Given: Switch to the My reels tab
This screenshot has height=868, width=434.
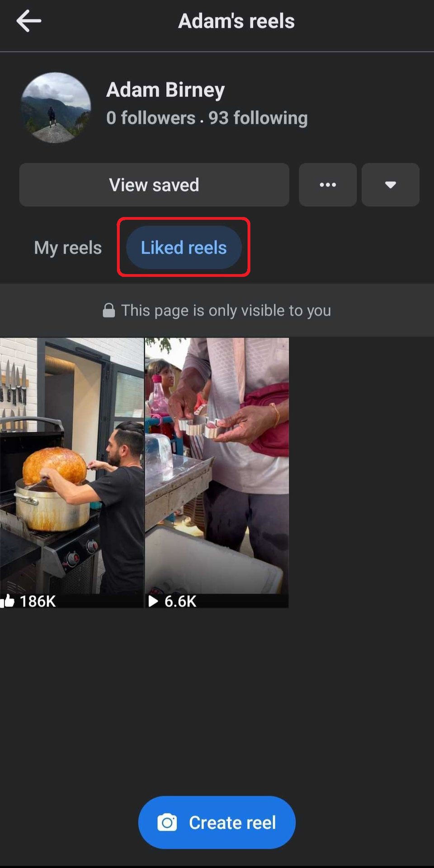Looking at the screenshot, I should (x=68, y=248).
